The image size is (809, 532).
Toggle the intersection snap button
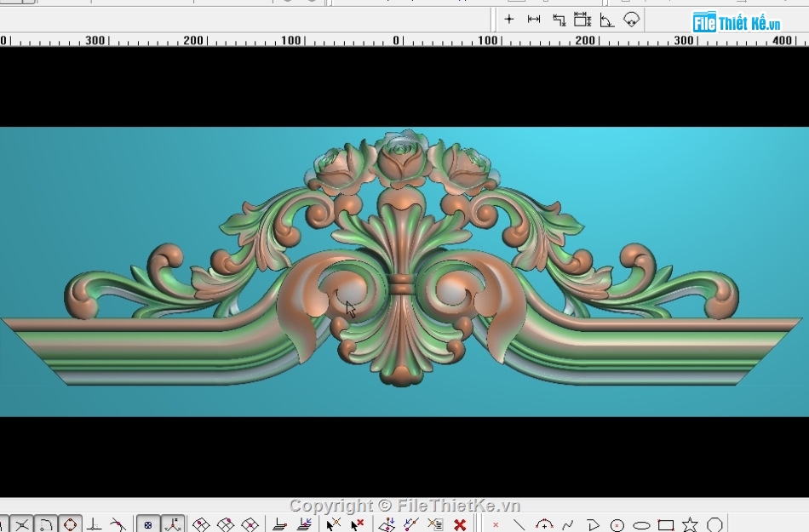(22, 525)
